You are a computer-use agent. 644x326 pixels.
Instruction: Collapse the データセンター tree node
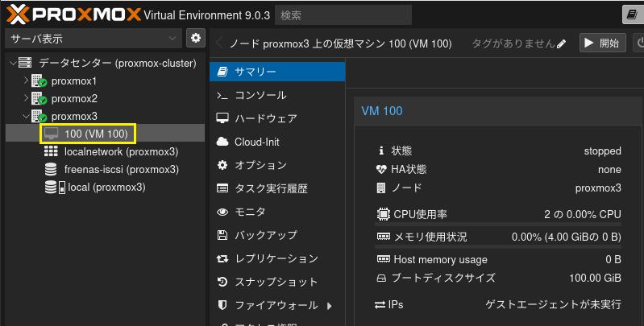13,63
